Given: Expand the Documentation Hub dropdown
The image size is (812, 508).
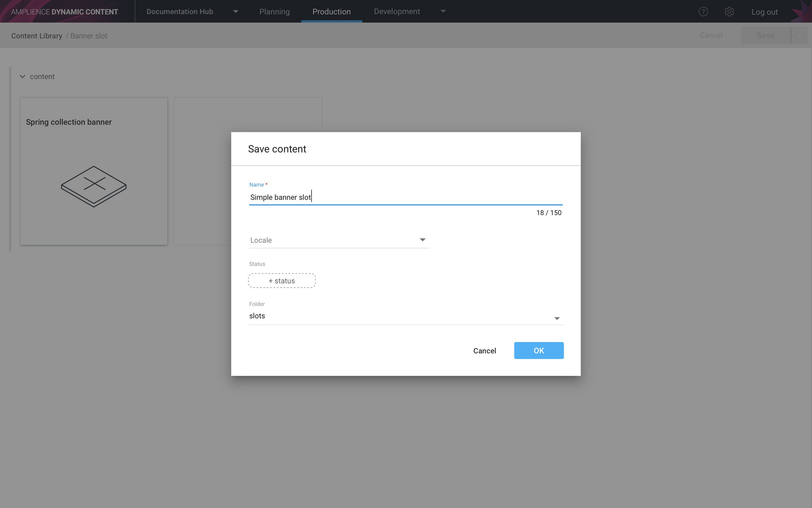Looking at the screenshot, I should click(235, 11).
